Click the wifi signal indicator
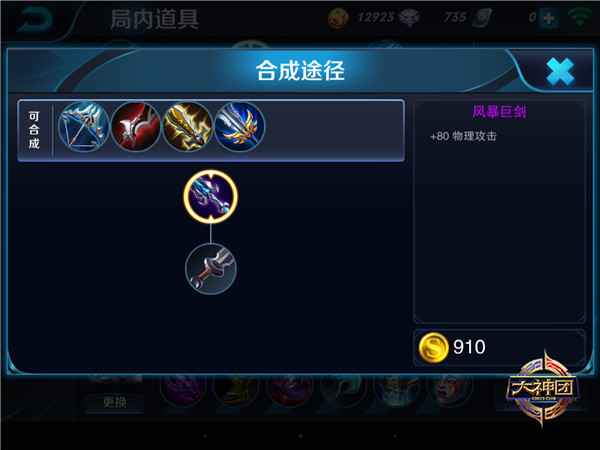 [580, 17]
